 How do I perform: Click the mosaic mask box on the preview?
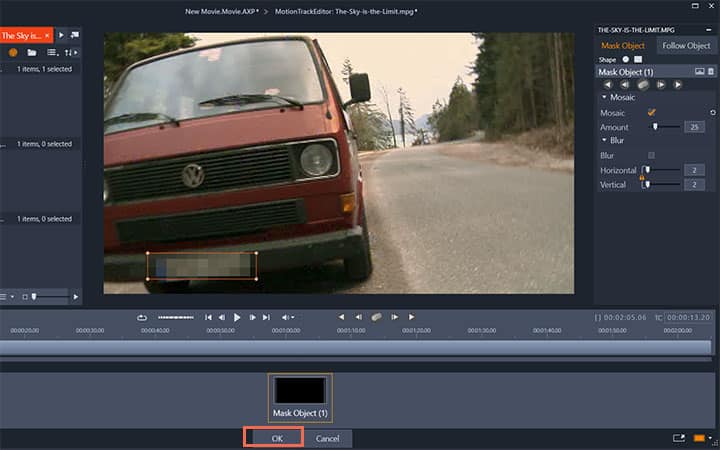pos(202,265)
